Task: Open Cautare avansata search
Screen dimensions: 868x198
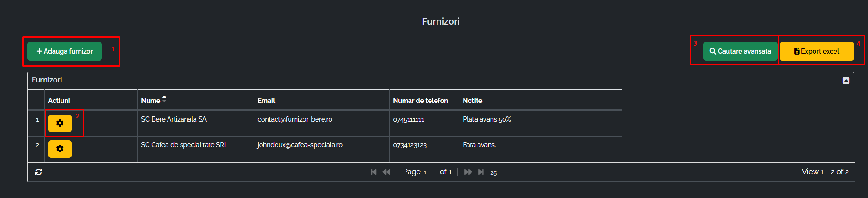Action: point(740,51)
